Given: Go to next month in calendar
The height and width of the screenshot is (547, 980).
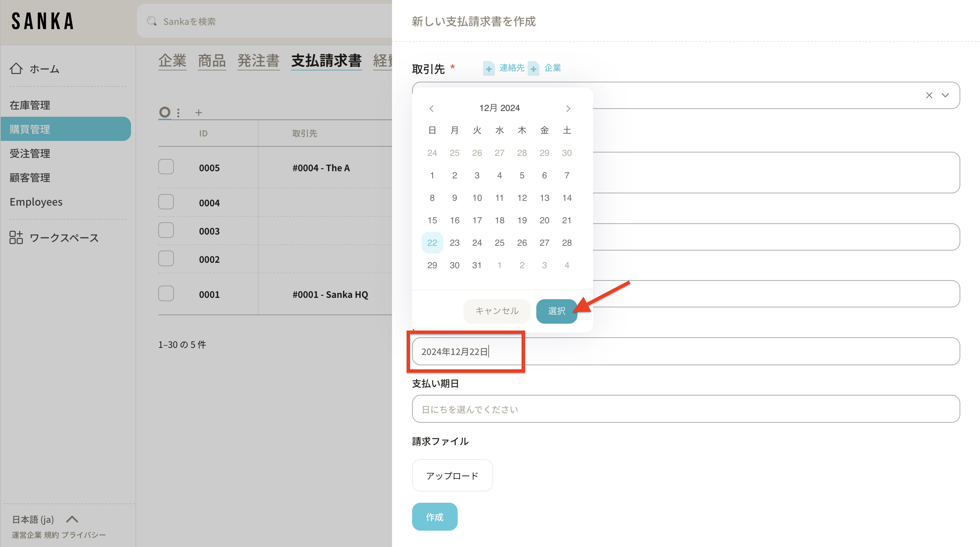Looking at the screenshot, I should pyautogui.click(x=568, y=109).
